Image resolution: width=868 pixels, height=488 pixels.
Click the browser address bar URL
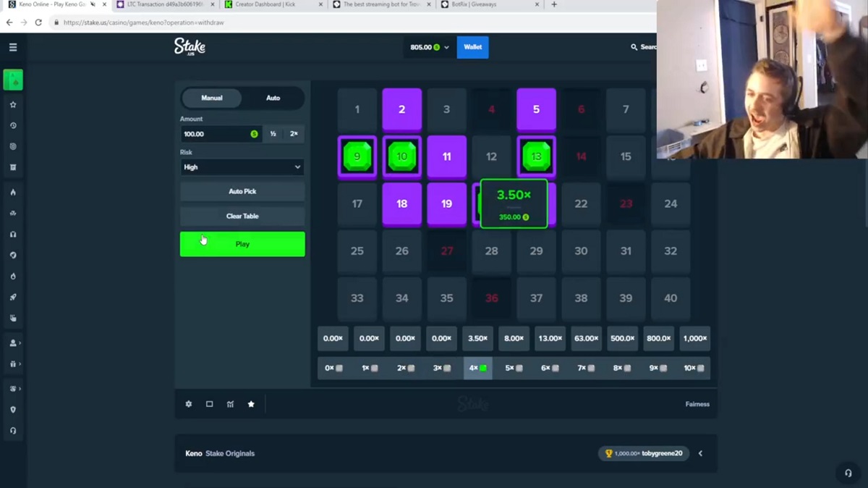[143, 22]
